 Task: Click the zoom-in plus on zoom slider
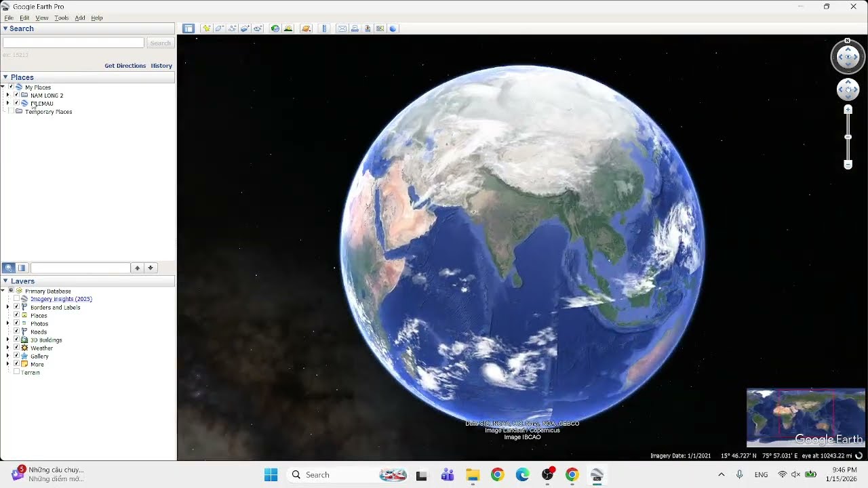point(848,110)
